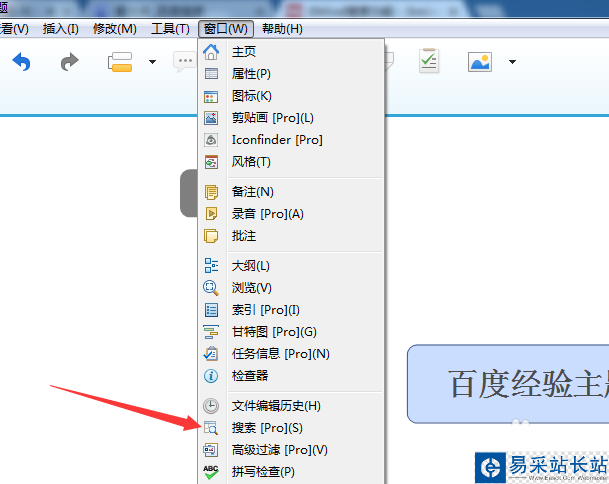Click the gray Redo arrow icon
The image size is (609, 484).
tap(70, 62)
